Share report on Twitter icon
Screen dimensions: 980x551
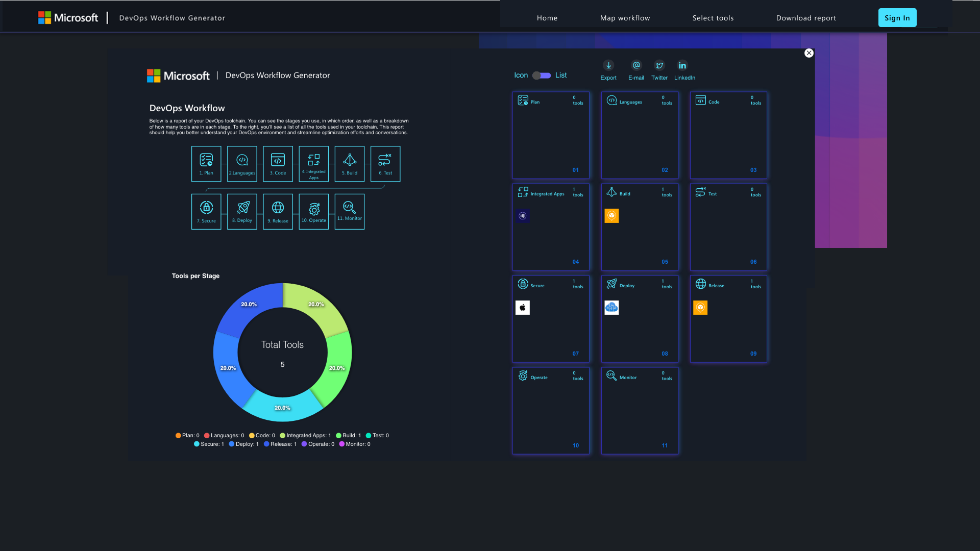659,65
